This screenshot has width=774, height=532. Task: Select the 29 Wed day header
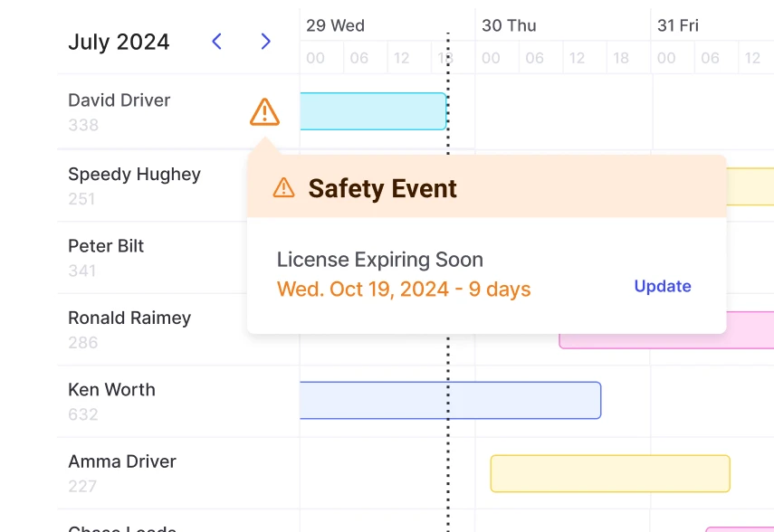point(335,25)
